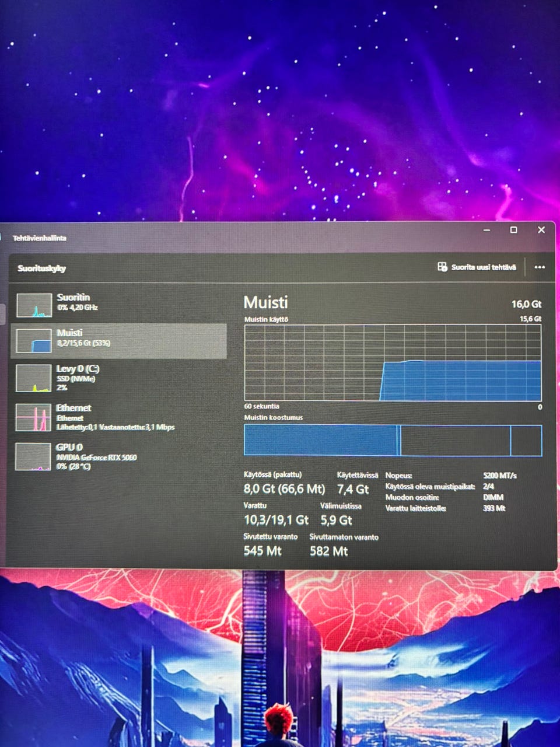Click the Suorituskyky page heading
The height and width of the screenshot is (747, 560).
click(41, 268)
